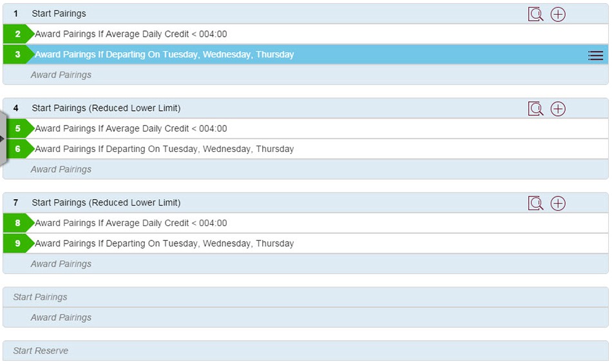The height and width of the screenshot is (364, 612).
Task: Click Award Pairings placeholder under row 3
Action: (x=305, y=75)
